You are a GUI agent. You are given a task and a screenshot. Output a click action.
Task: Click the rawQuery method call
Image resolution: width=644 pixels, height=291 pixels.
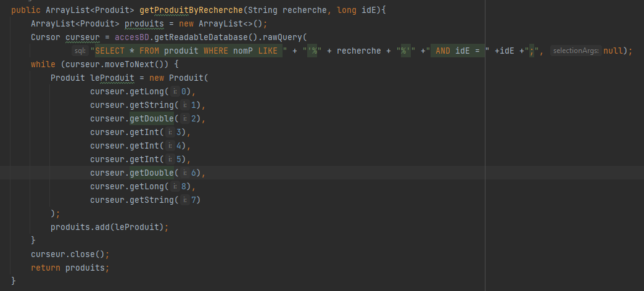pos(283,37)
